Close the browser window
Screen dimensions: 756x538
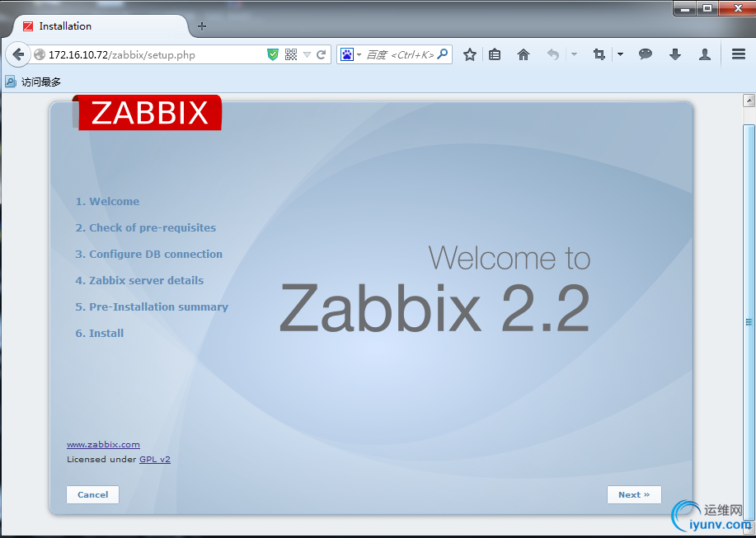tap(738, 9)
